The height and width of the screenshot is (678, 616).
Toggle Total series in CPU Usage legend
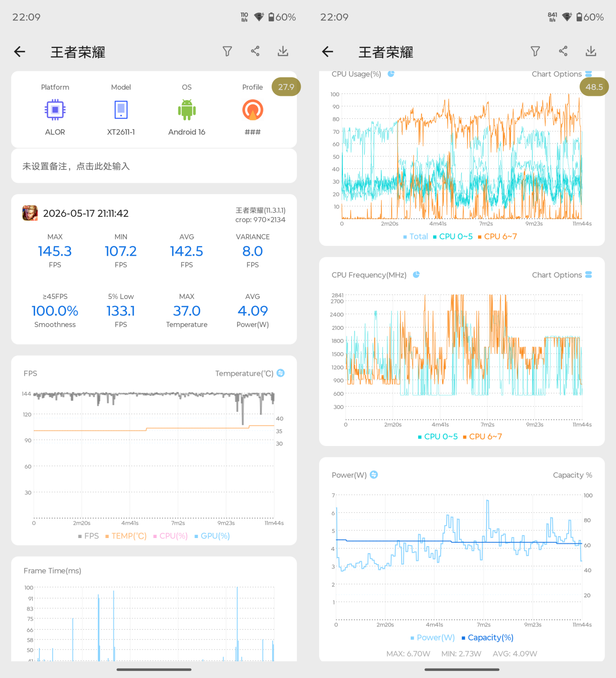[x=415, y=236]
